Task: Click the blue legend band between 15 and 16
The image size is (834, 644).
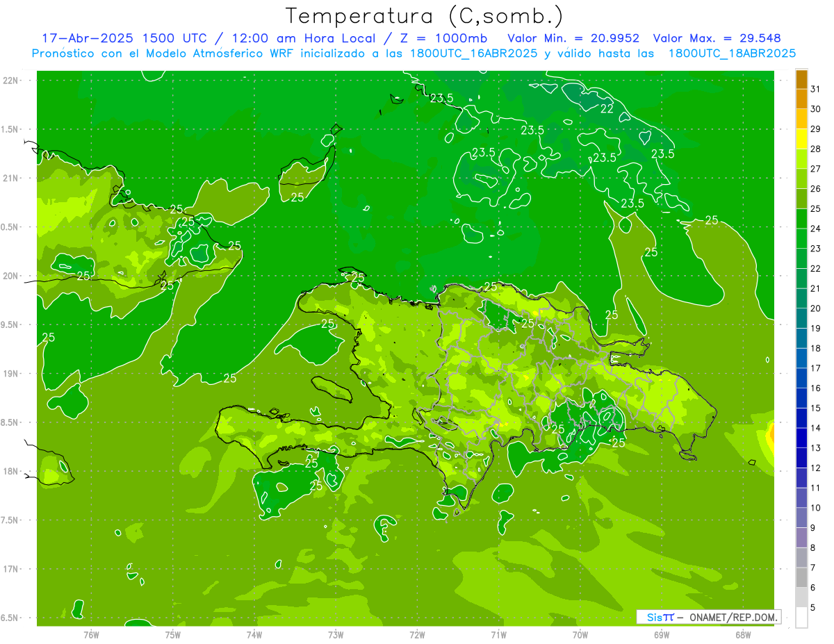Action: [x=801, y=398]
